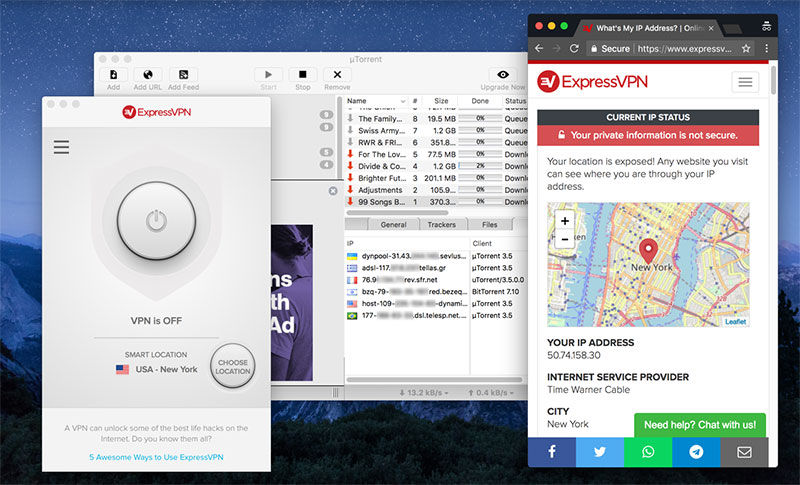Select the 'Adjustments' torrent row
The width and height of the screenshot is (800, 485).
pyautogui.click(x=437, y=190)
